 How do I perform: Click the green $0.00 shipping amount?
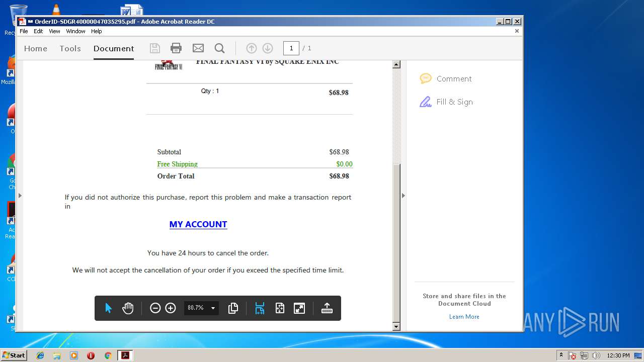(x=345, y=164)
